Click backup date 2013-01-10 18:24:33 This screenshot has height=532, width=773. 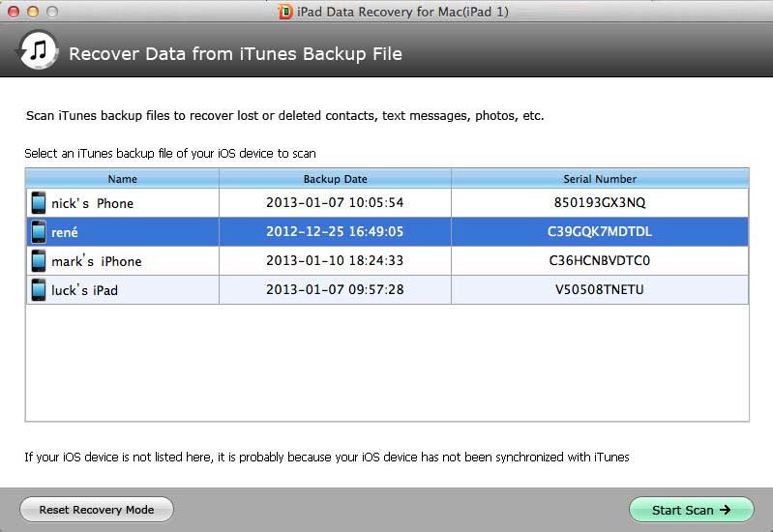[x=335, y=261]
